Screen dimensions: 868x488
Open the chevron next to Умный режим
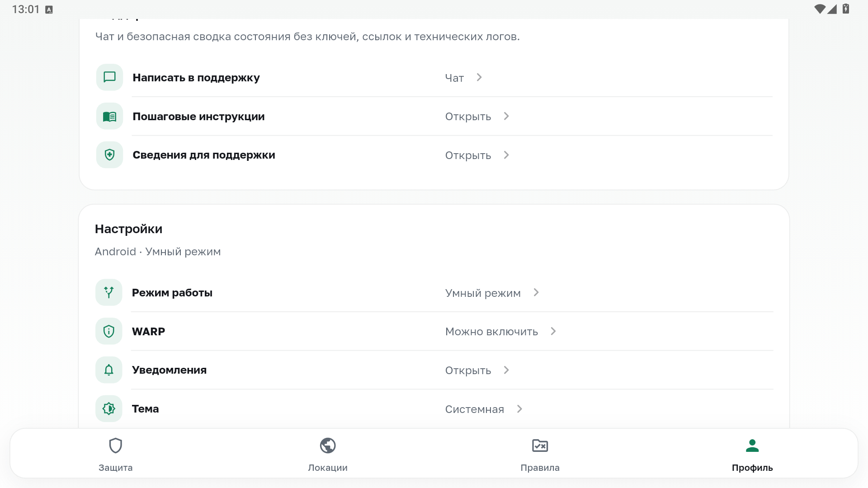536,292
